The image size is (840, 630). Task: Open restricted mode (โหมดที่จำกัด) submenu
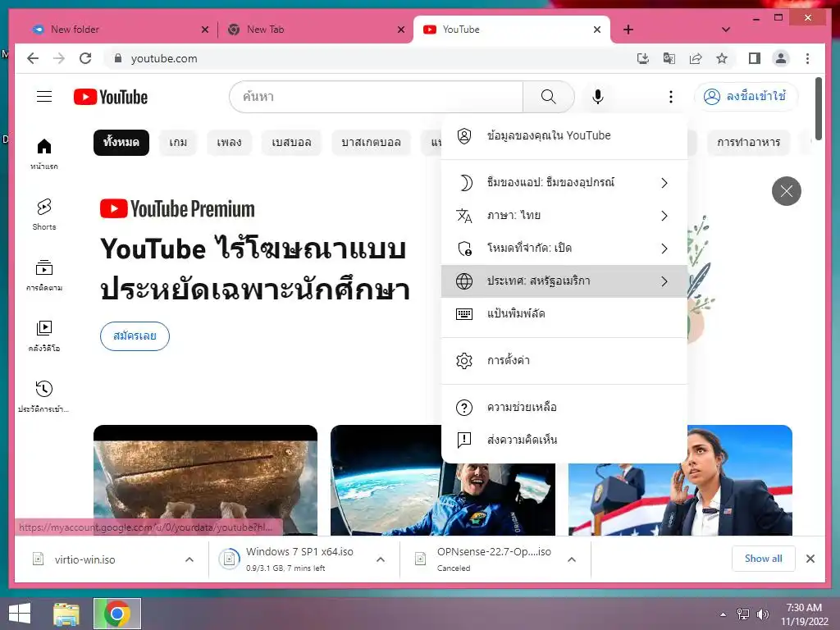tap(564, 248)
